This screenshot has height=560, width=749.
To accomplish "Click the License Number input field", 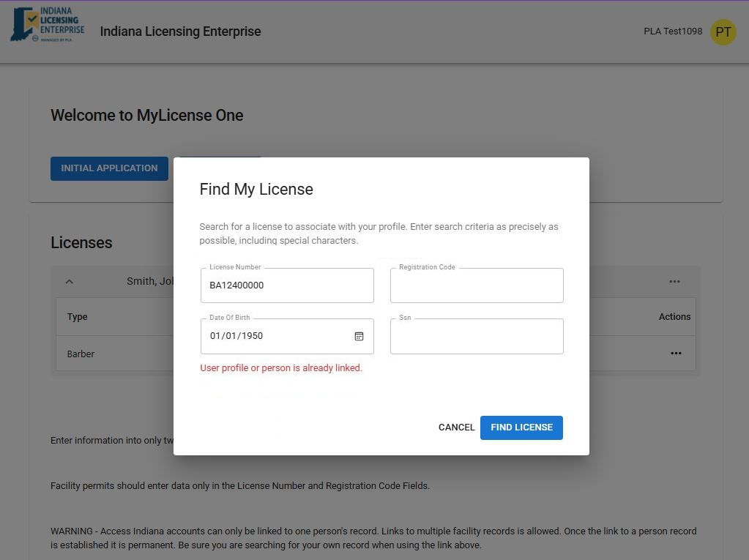I will point(286,285).
